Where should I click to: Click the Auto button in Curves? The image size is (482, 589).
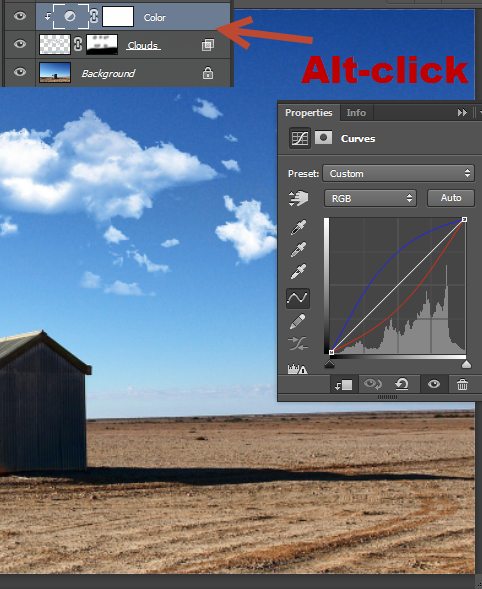coord(451,198)
